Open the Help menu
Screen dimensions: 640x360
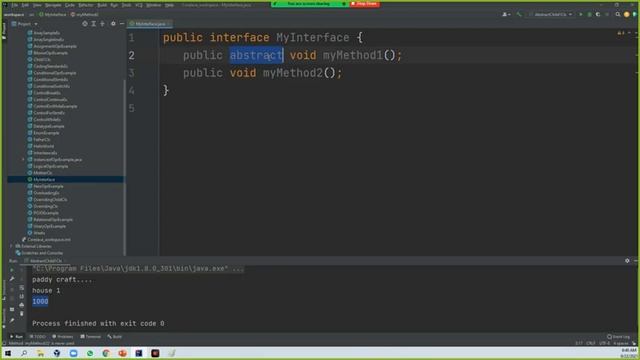[x=169, y=5]
